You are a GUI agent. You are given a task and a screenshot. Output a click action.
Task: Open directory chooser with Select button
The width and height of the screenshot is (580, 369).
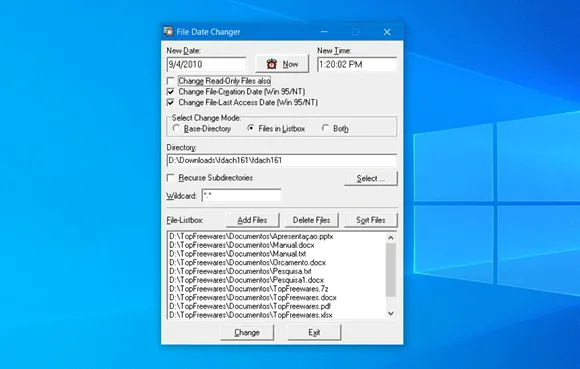point(371,178)
